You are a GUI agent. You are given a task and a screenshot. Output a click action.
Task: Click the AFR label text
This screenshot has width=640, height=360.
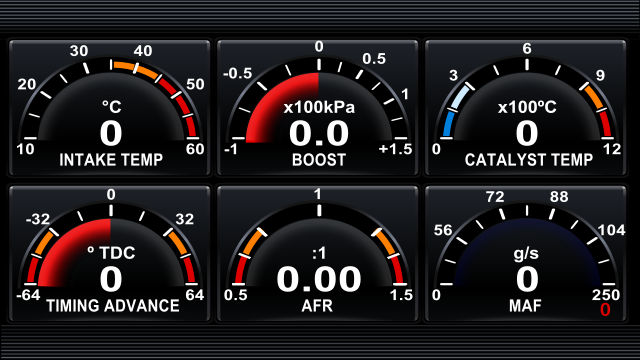317,305
